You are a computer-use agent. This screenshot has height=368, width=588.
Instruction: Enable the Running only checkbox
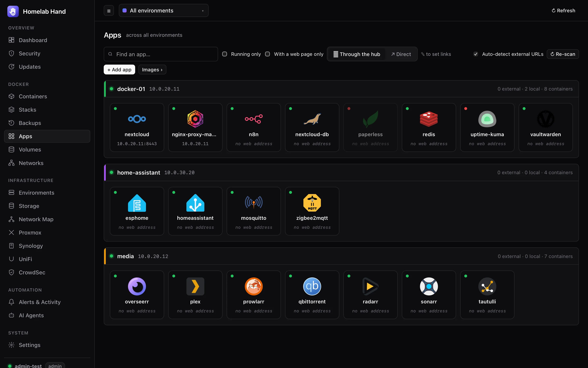225,54
